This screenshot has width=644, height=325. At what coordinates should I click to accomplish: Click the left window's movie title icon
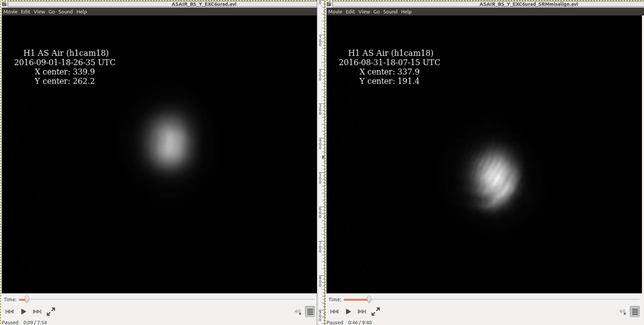click(x=4, y=4)
